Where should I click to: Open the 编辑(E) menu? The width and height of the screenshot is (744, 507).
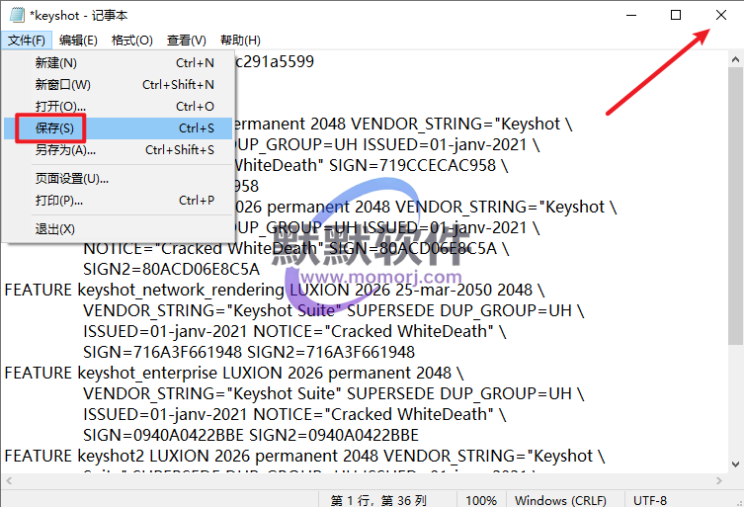tap(78, 40)
